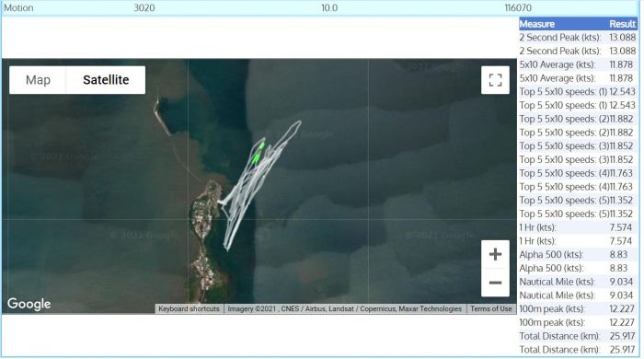Click the Motion table row
The image size is (644, 359).
tap(319, 7)
